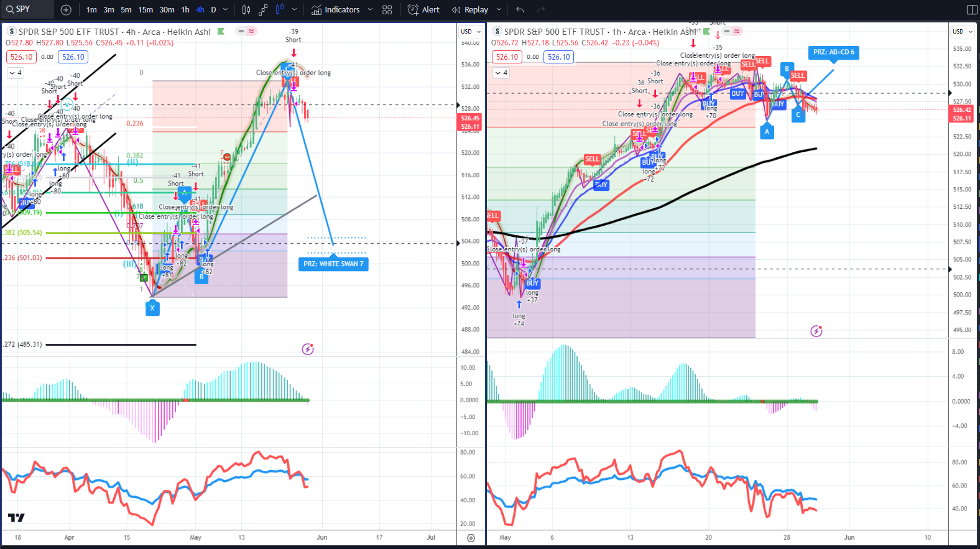
Task: Undo the last chart action
Action: pyautogui.click(x=520, y=10)
